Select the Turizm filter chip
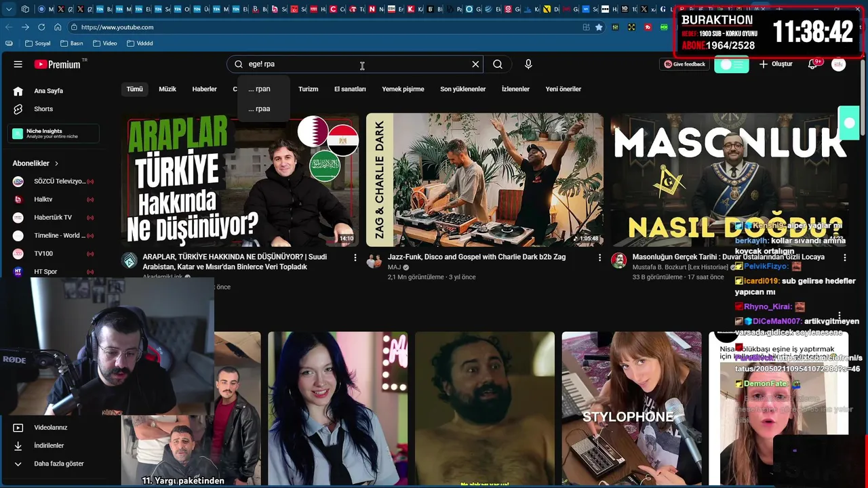Screen dimensions: 868x488 (x=308, y=89)
